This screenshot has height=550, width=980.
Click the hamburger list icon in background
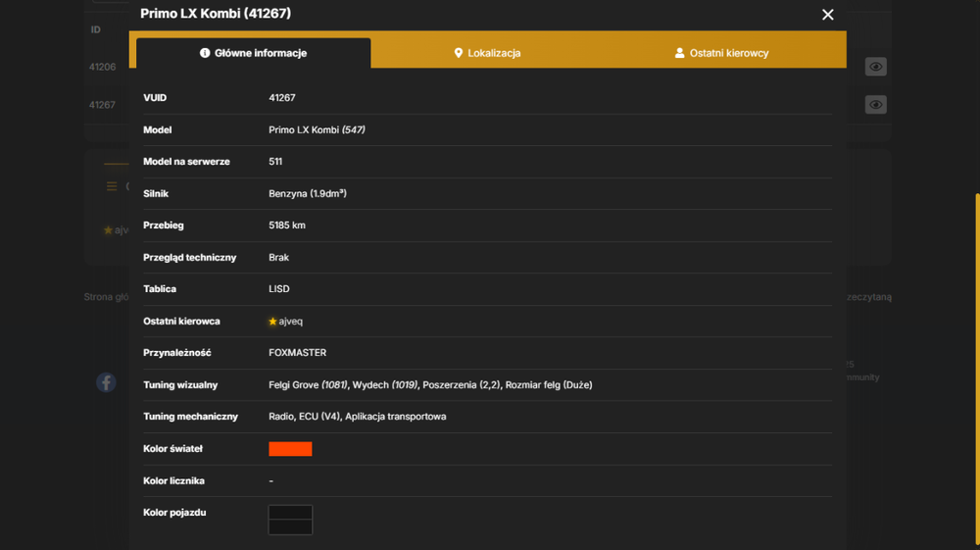click(112, 186)
